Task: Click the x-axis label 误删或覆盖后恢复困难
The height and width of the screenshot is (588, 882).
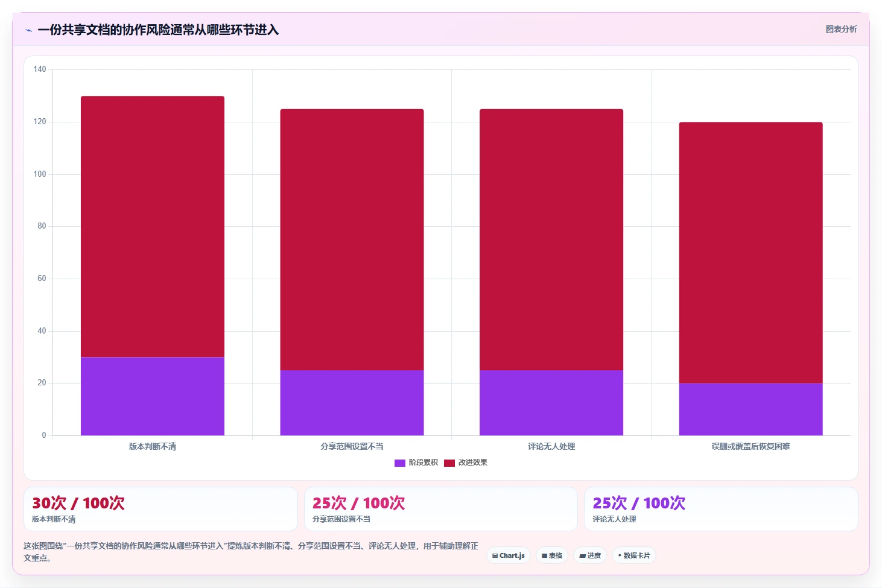Action: click(x=750, y=447)
